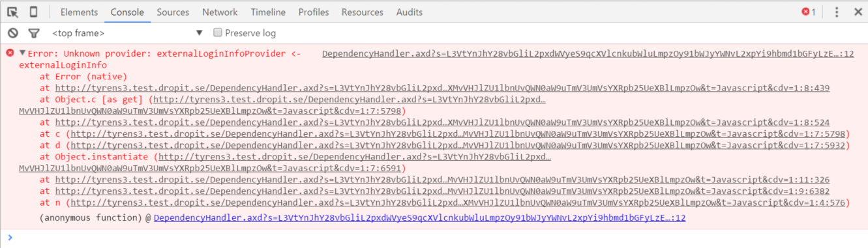This screenshot has width=868, height=248.
Task: Click the red error count badge
Action: click(809, 12)
